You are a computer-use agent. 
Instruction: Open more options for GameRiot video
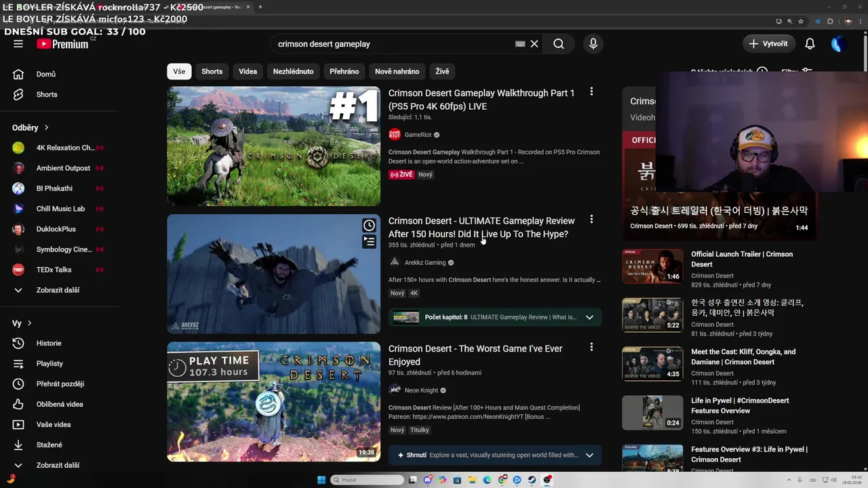click(591, 91)
